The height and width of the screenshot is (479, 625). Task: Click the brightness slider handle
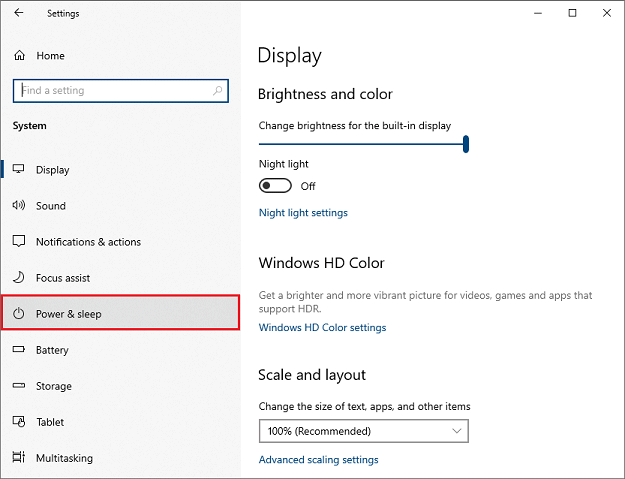(x=466, y=145)
